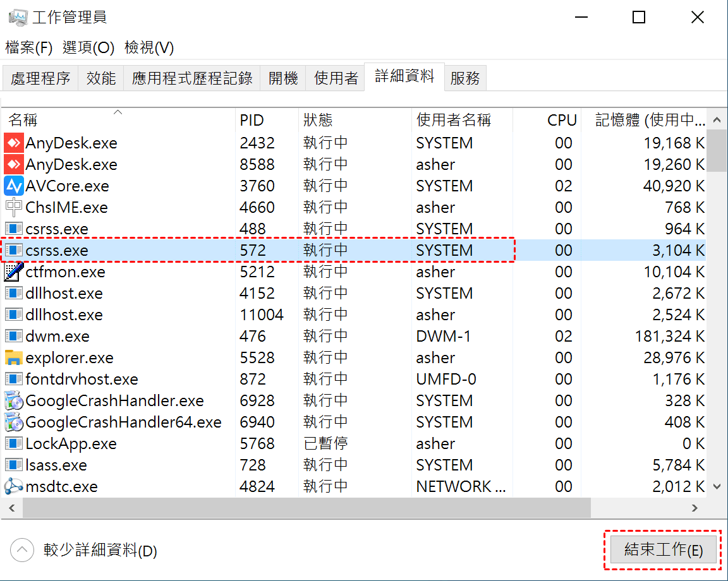Click the msdtc.exe network icon

coord(13,486)
